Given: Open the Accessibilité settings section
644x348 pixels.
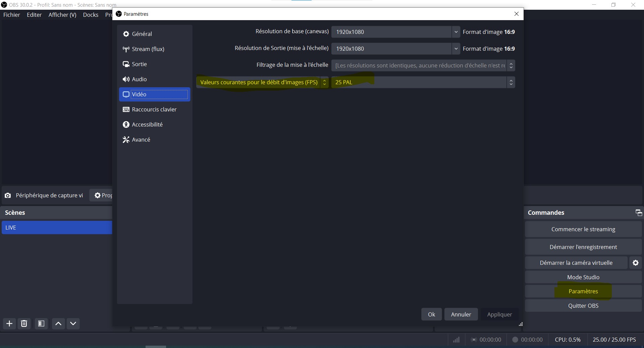Looking at the screenshot, I should coord(155,125).
